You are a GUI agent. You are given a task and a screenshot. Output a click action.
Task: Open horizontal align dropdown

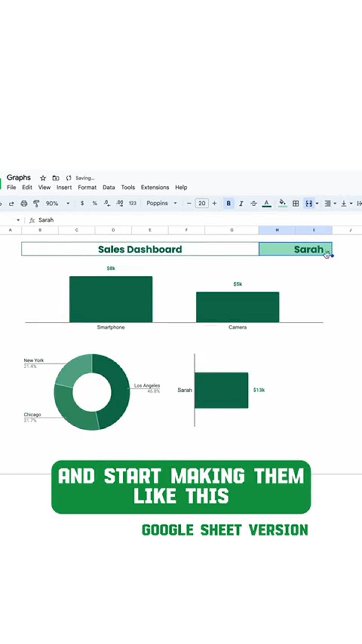click(330, 203)
